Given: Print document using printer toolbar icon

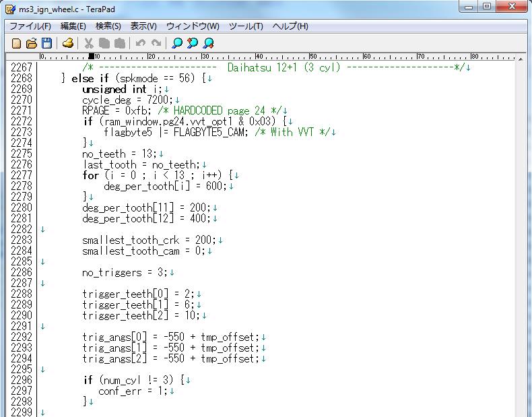Looking at the screenshot, I should (68, 43).
